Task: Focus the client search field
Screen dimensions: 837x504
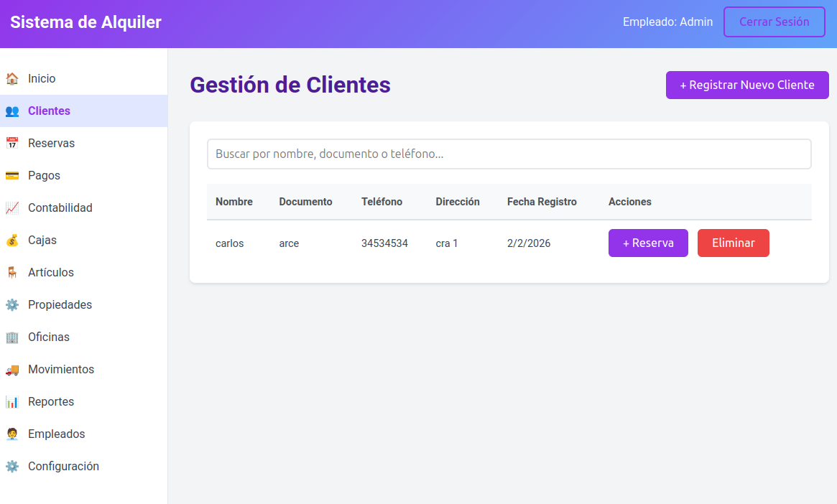Action: 509,154
